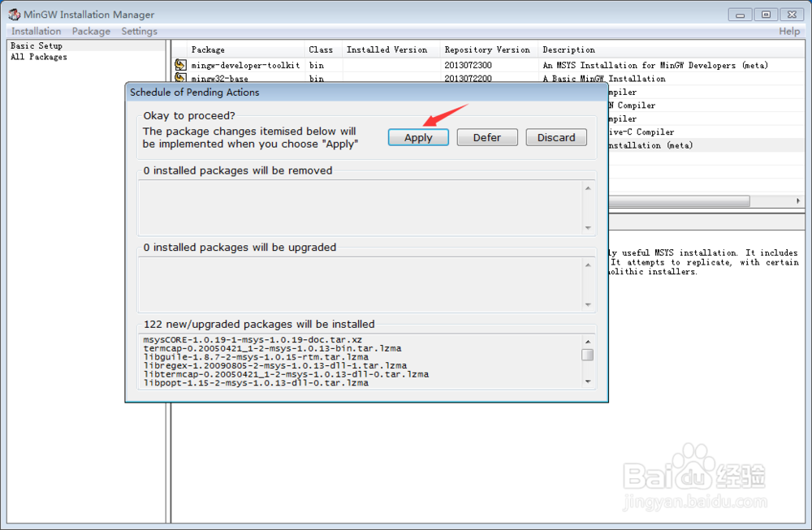Select termcap-0.20050421_1-2 bin package entry

[272, 348]
